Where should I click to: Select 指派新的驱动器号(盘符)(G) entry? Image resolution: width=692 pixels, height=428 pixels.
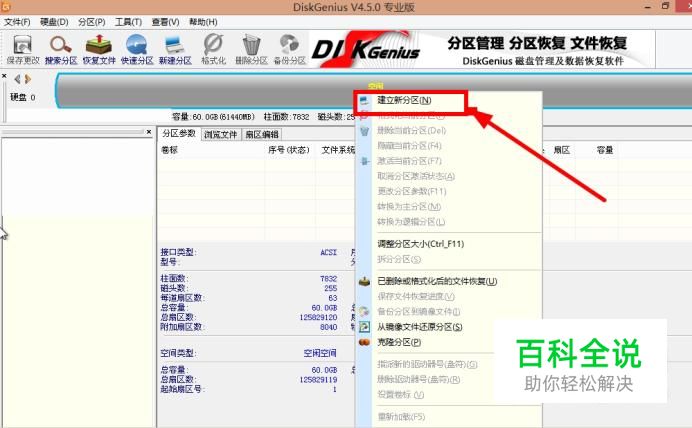point(427,364)
